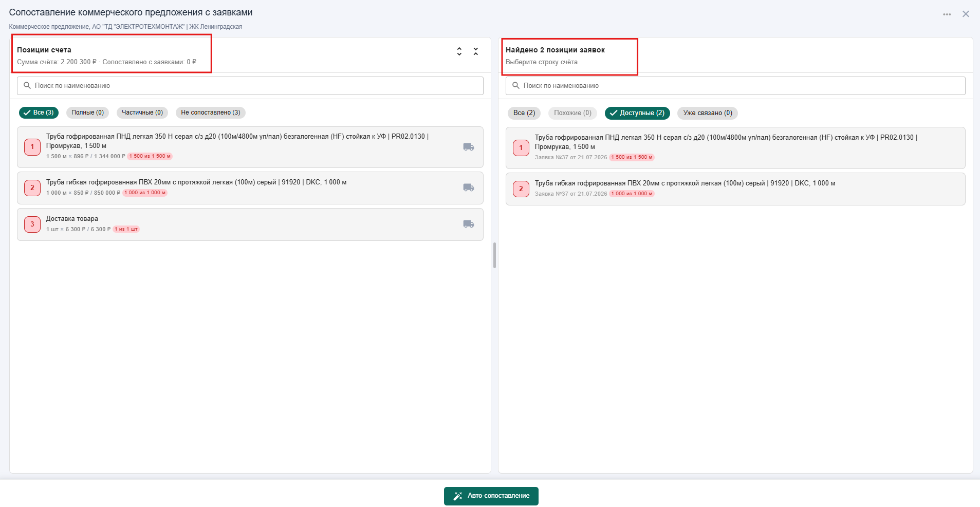
Task: Click search magnifier icon in requests panel
Action: coord(516,86)
